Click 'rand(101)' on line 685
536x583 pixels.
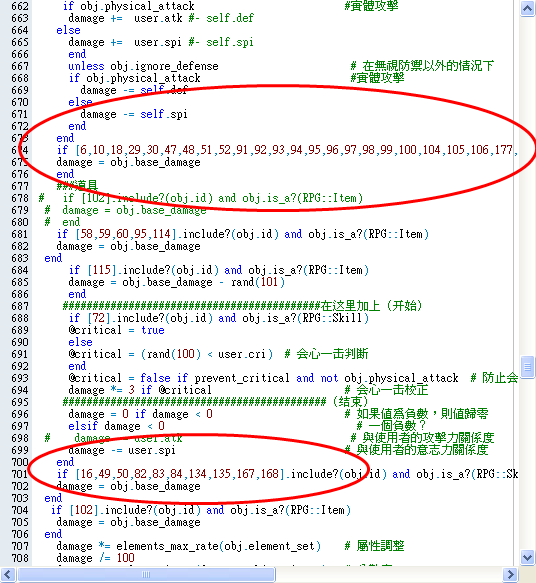point(258,282)
